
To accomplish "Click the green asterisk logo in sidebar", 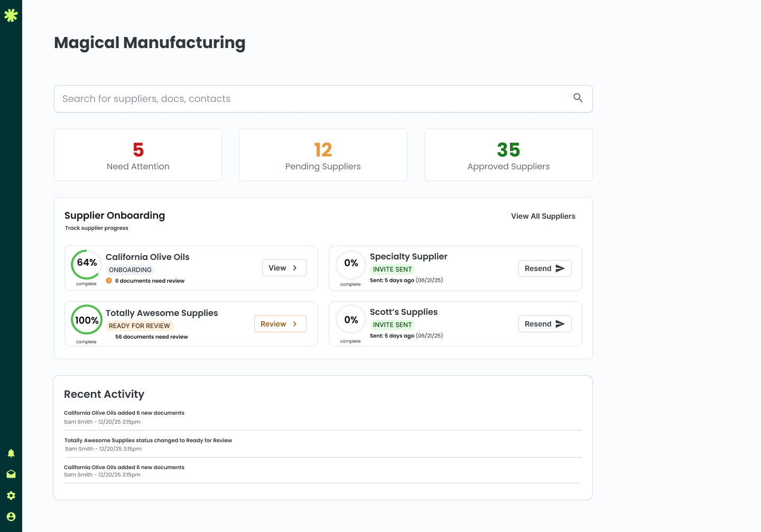I will pyautogui.click(x=11, y=15).
